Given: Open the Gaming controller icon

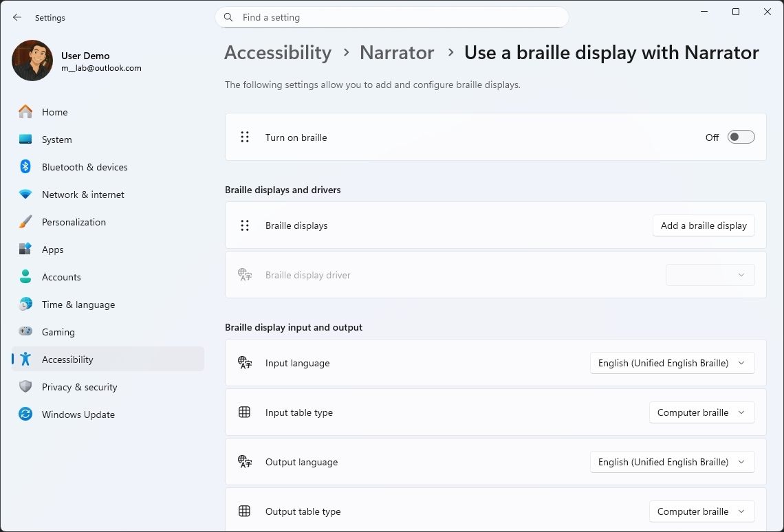Looking at the screenshot, I should coord(25,332).
